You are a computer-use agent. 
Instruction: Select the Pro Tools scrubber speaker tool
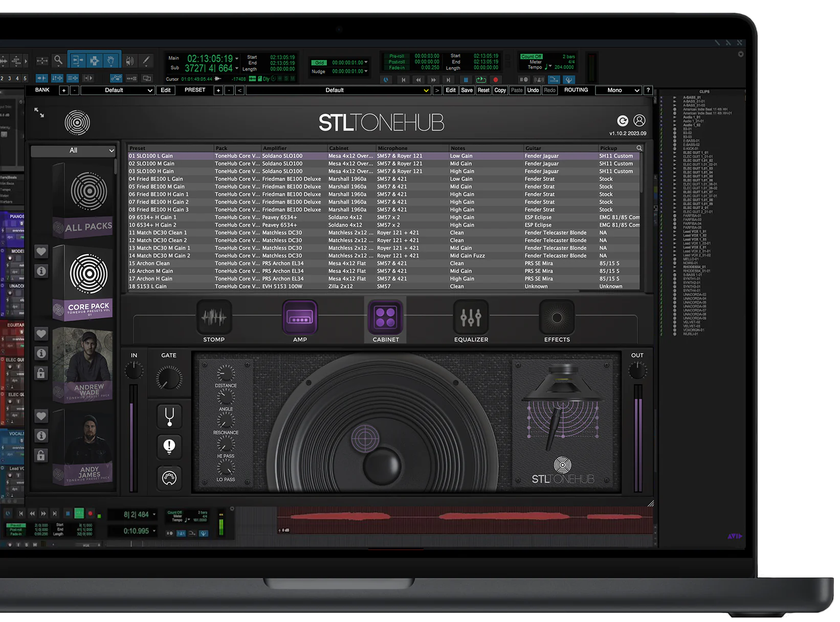coord(129,61)
